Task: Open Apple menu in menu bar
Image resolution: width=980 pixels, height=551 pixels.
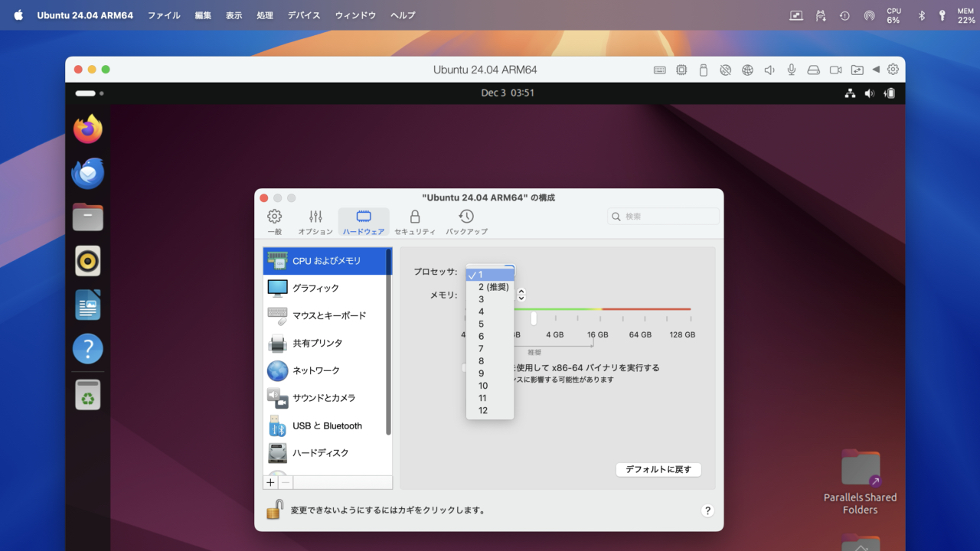Action: point(18,15)
